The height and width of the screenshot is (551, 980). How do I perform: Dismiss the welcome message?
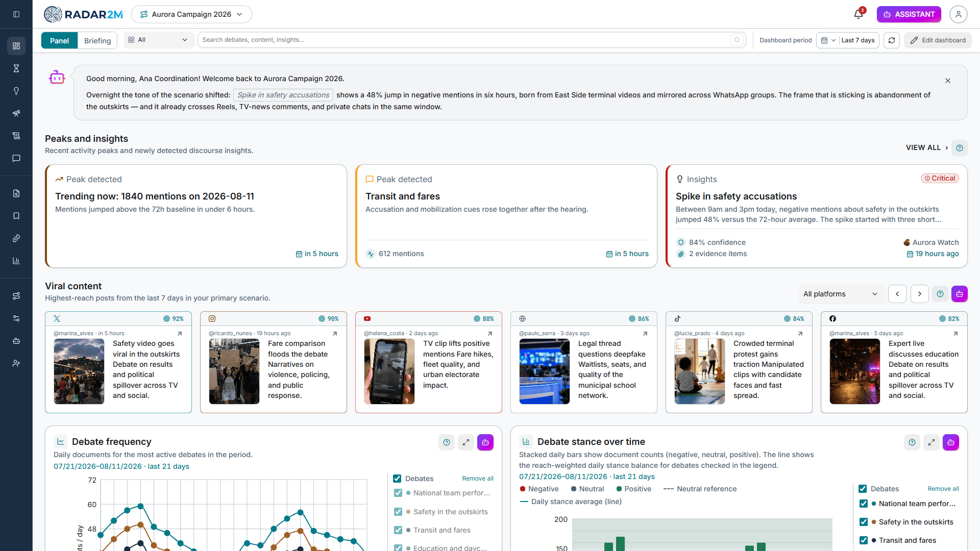click(948, 81)
